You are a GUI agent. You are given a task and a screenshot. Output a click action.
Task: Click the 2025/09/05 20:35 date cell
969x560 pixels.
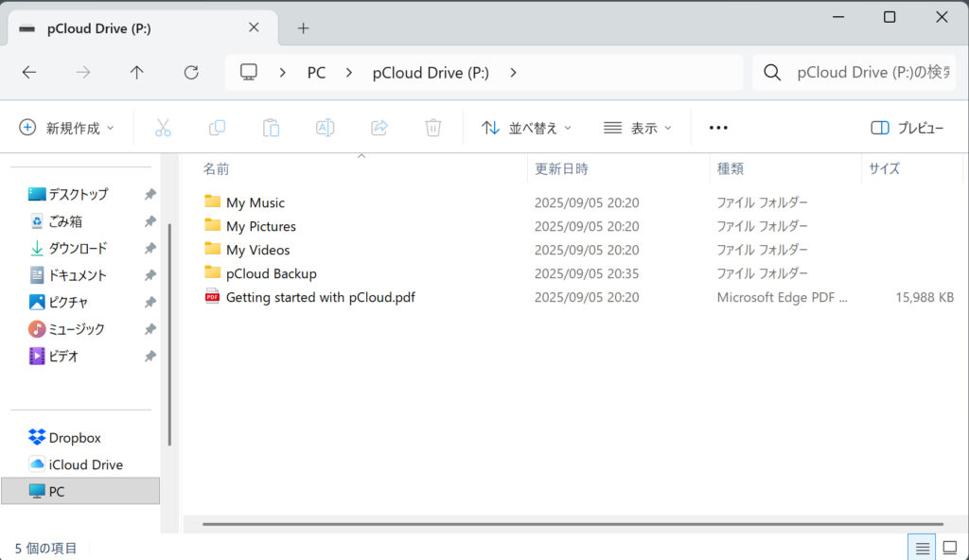587,273
